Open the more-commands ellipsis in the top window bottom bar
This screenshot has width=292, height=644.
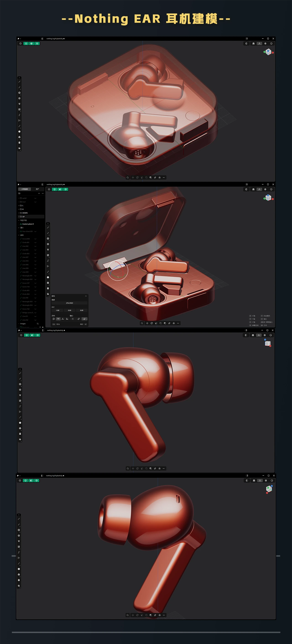164,177
